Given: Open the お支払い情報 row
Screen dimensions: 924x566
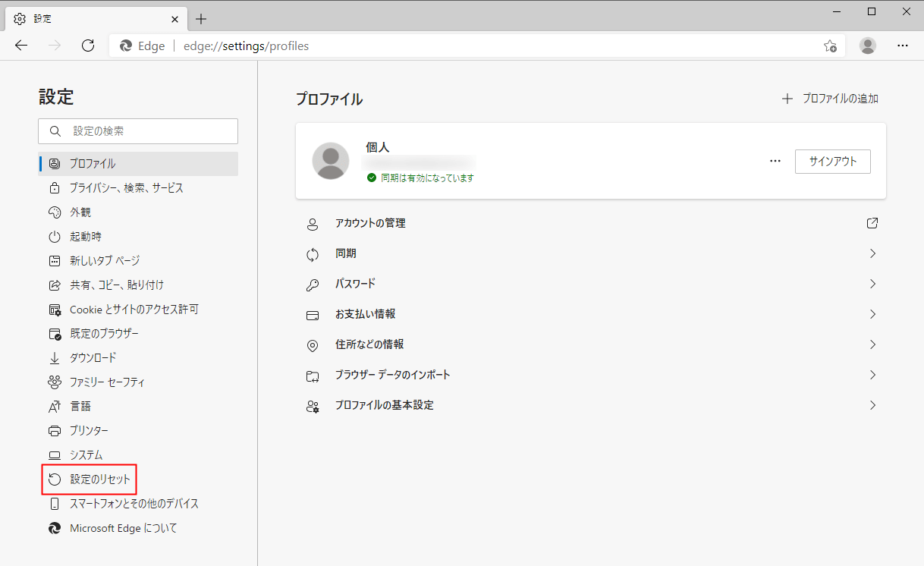Looking at the screenshot, I should pyautogui.click(x=591, y=314).
